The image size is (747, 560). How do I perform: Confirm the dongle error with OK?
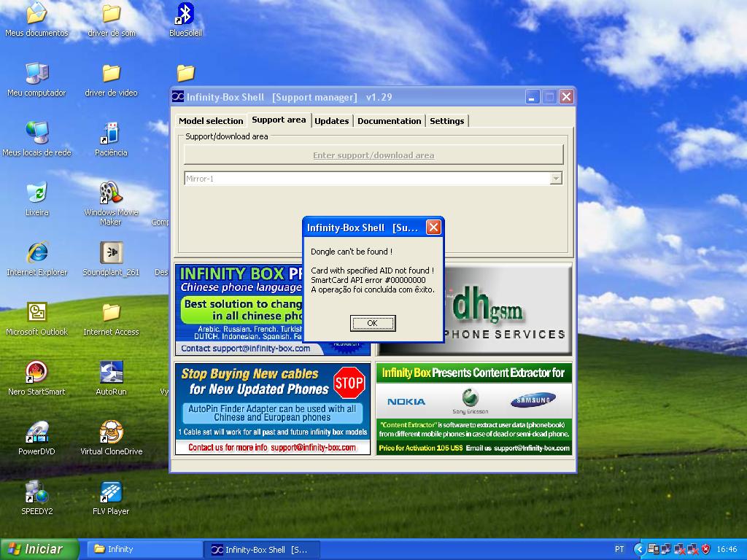[x=373, y=323]
